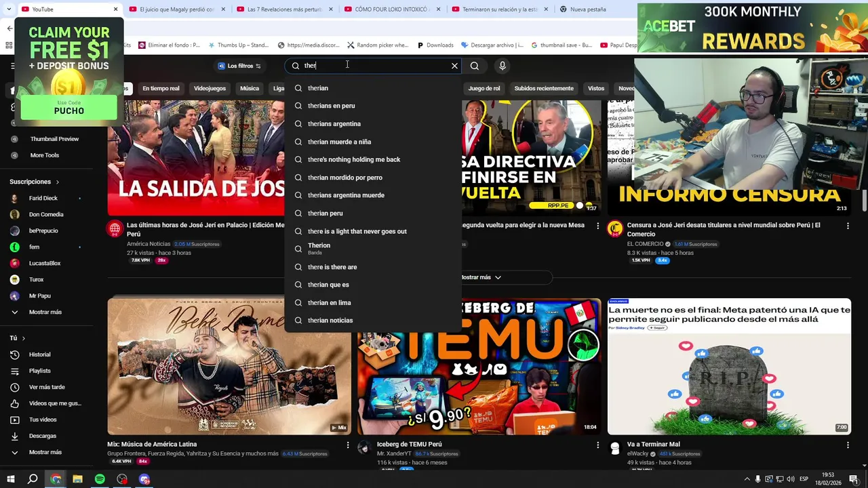This screenshot has width=868, height=488.
Task: Go to LucastaBlox subscription channel
Action: tap(45, 263)
